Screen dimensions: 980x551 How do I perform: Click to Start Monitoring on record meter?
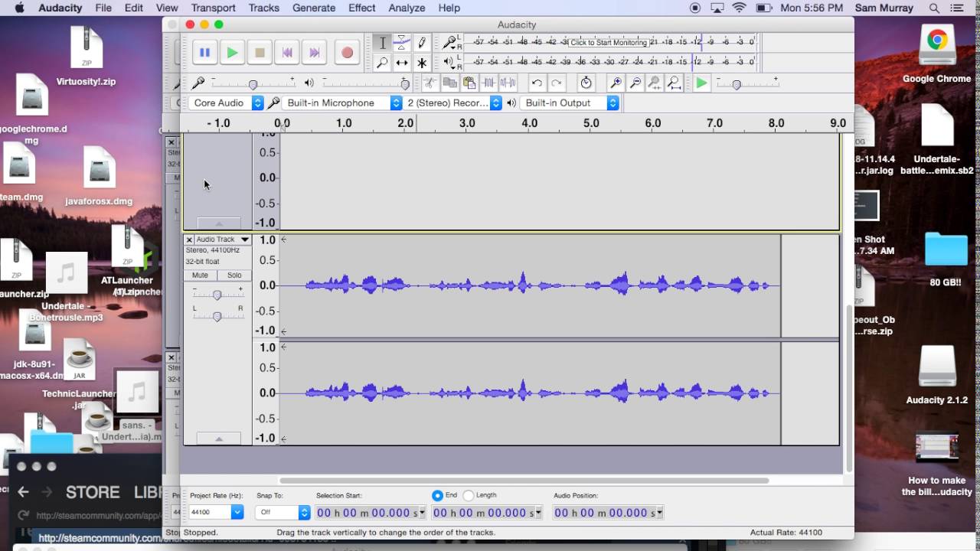(x=609, y=42)
